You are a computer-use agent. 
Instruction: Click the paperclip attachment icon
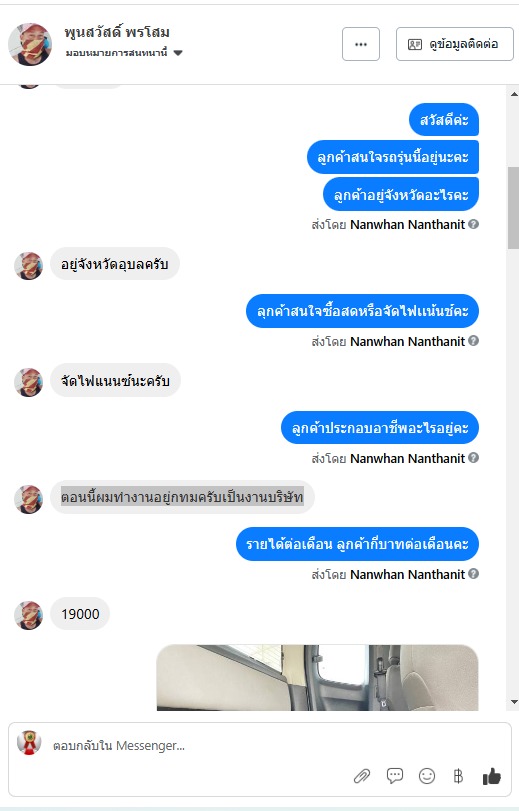[362, 776]
